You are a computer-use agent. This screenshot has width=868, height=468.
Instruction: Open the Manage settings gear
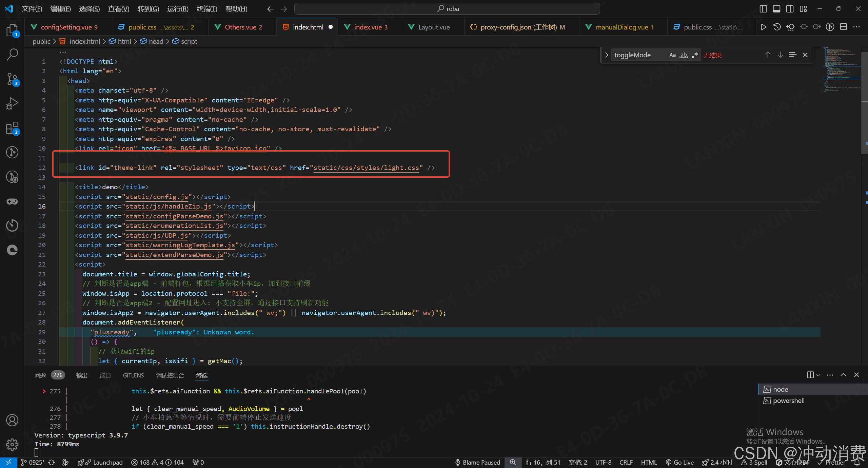coord(12,444)
